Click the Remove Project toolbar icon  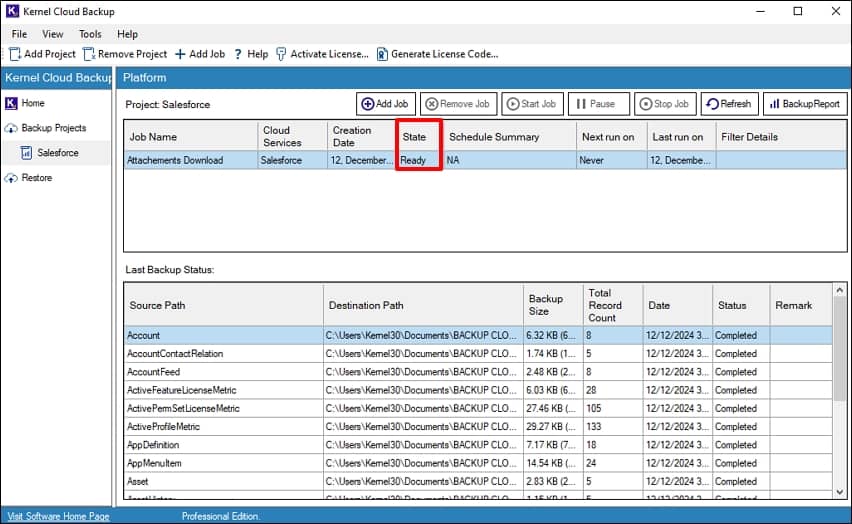[x=89, y=54]
